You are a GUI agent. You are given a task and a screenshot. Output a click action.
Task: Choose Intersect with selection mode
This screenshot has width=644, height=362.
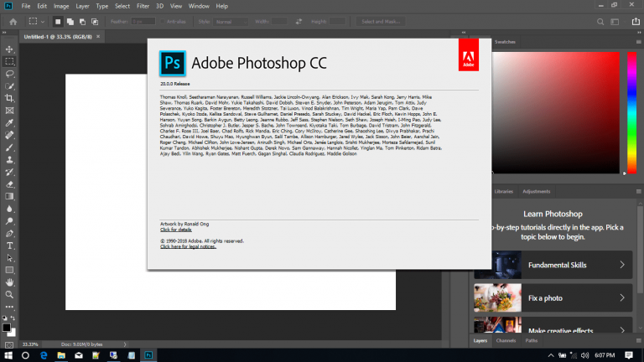(95, 22)
